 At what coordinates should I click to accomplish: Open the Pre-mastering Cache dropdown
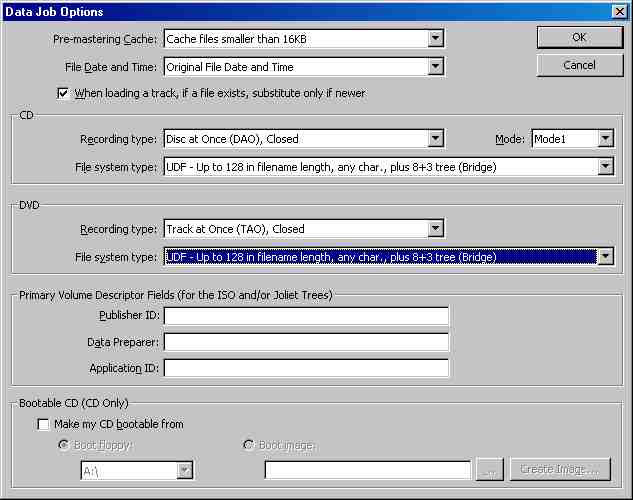tap(435, 39)
